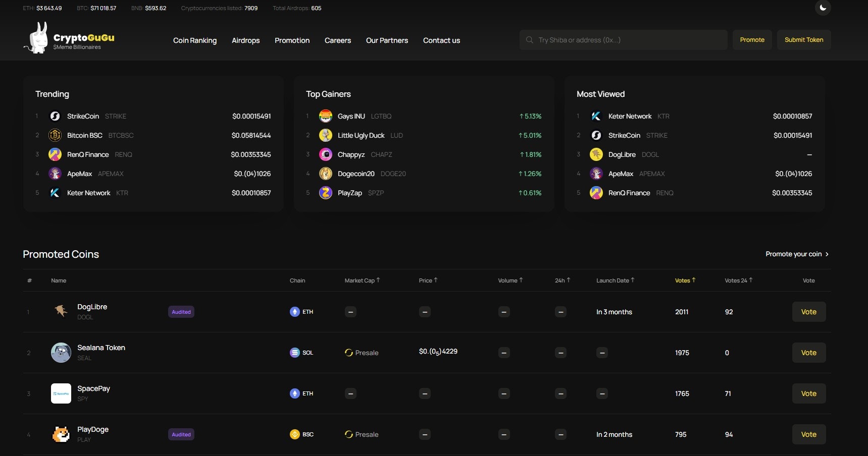Open Little Ugly Duck coin icon
Image resolution: width=868 pixels, height=456 pixels.
coord(326,135)
